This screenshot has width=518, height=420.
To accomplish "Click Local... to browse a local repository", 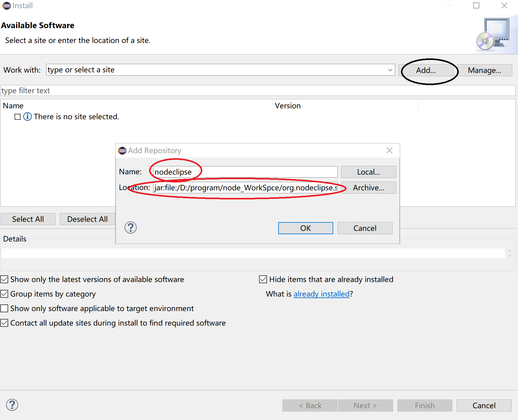I will tap(368, 172).
